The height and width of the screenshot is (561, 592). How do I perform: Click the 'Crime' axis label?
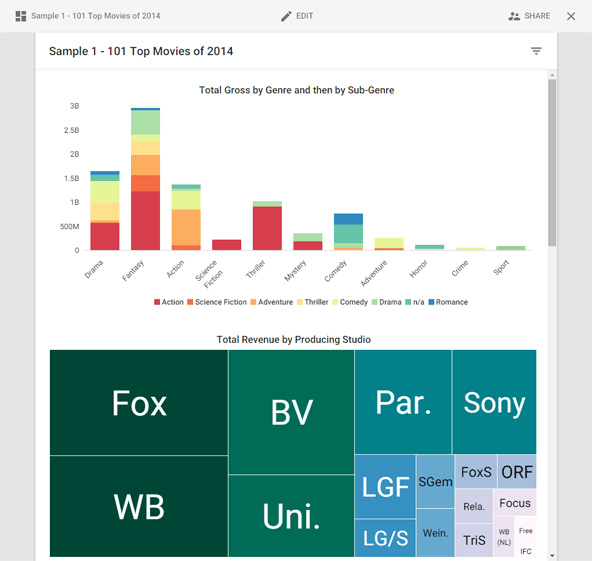pos(460,268)
